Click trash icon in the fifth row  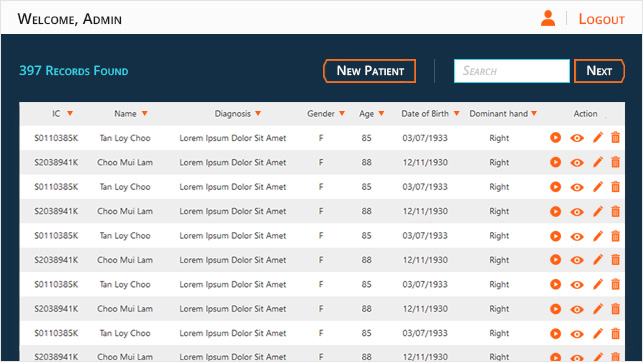tap(616, 236)
